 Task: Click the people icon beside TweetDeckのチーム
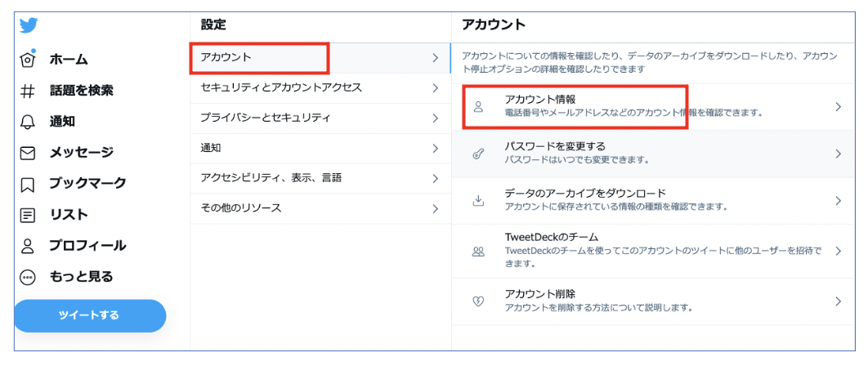(x=479, y=252)
